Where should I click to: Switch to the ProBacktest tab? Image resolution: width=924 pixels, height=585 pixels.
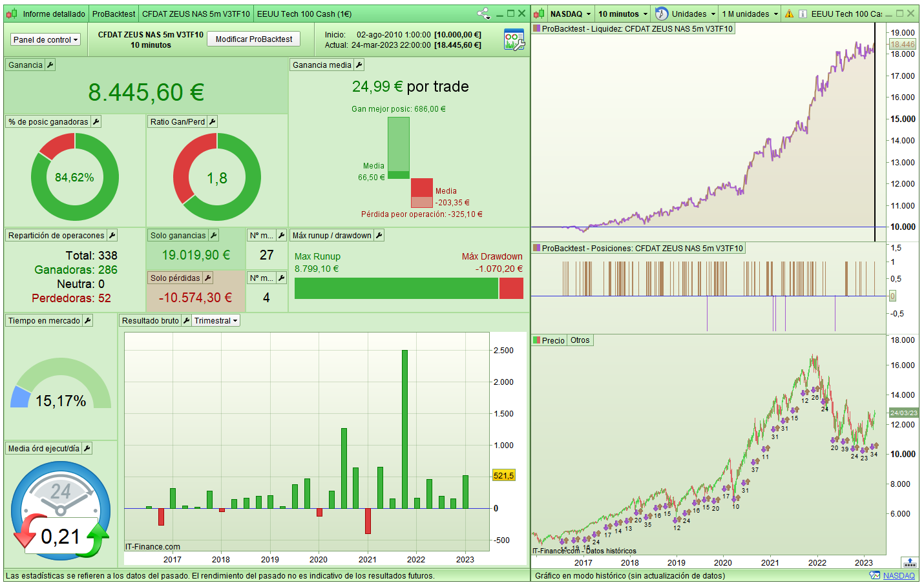point(114,14)
